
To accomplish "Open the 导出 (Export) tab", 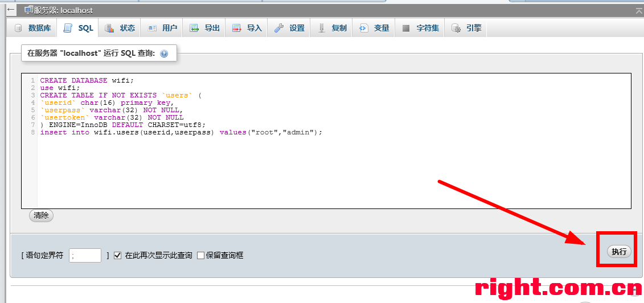I will 204,28.
